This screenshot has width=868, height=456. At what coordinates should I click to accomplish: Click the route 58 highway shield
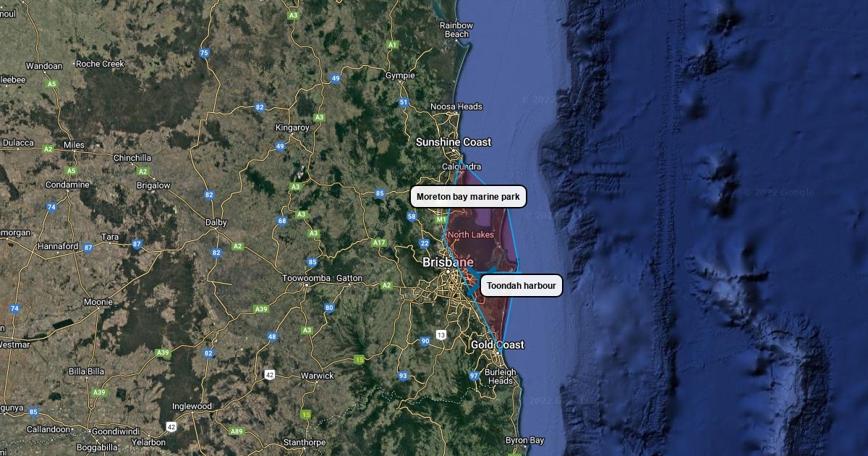[412, 216]
